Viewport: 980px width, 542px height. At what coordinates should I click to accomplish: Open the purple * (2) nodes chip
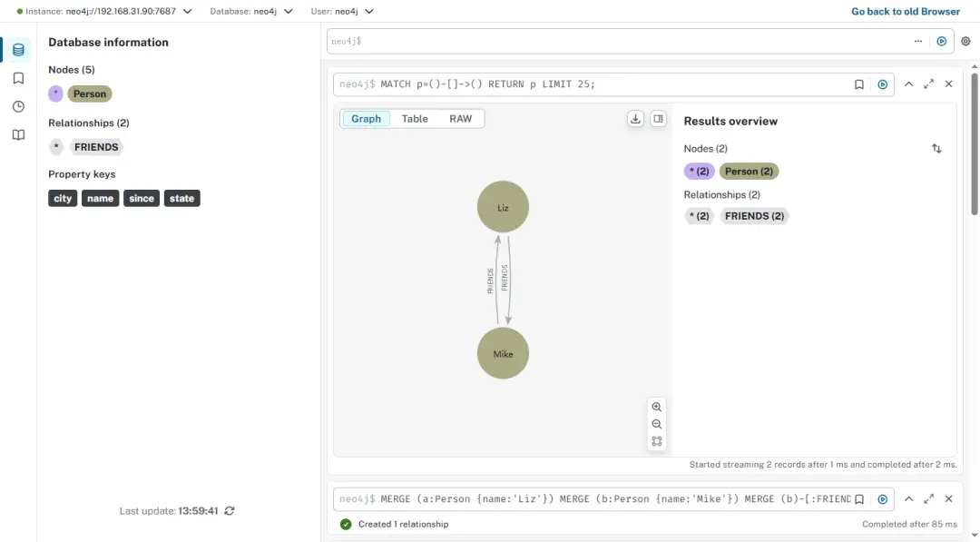pos(699,172)
